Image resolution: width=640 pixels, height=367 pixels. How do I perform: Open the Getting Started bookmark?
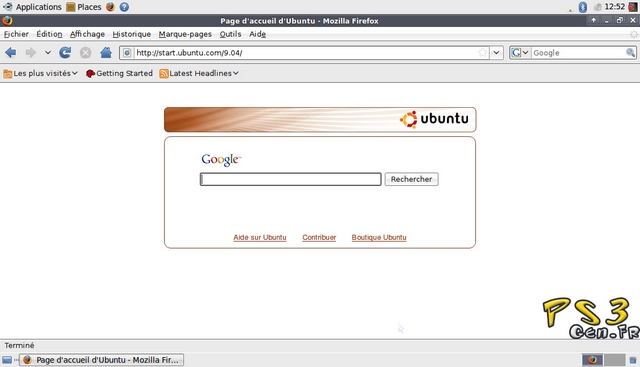pyautogui.click(x=119, y=73)
